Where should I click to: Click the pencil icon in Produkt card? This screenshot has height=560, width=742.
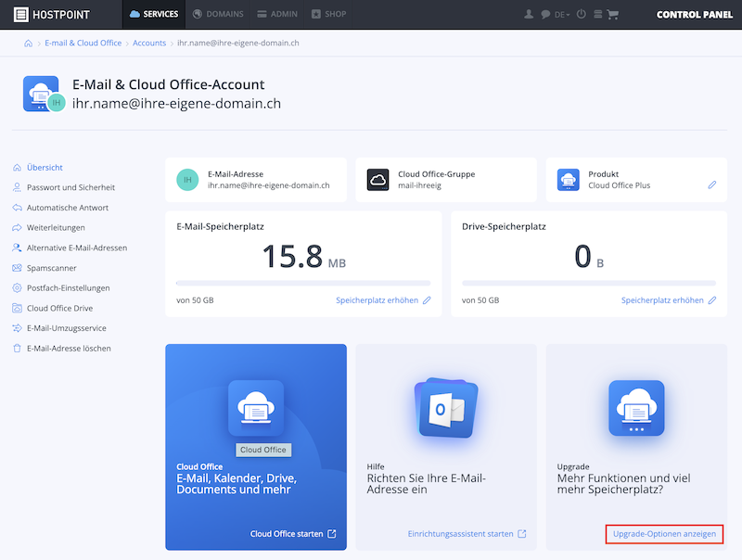pyautogui.click(x=711, y=185)
